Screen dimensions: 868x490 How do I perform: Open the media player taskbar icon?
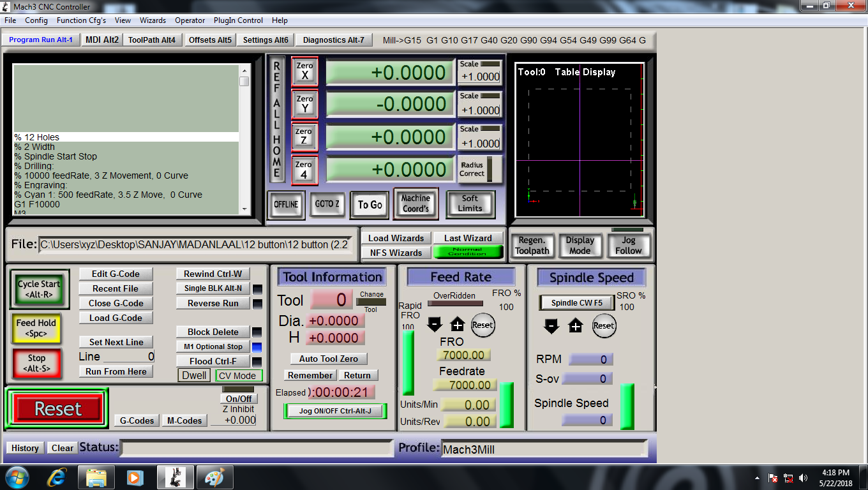[x=134, y=477]
